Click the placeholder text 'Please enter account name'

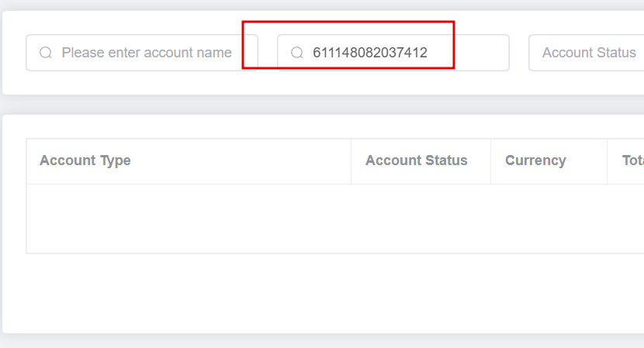click(147, 53)
